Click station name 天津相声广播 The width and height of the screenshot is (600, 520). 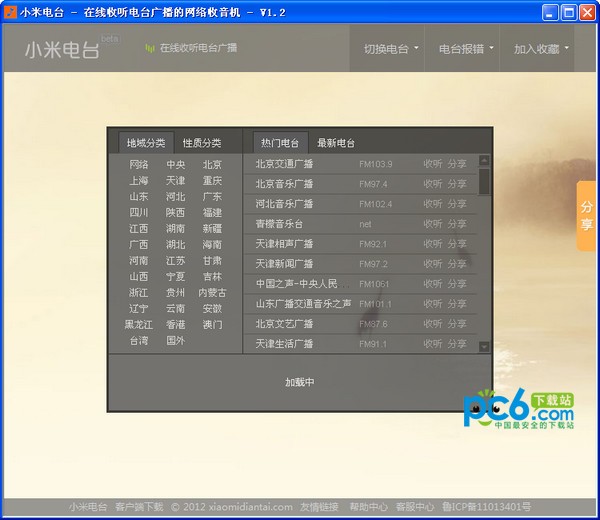(x=284, y=244)
